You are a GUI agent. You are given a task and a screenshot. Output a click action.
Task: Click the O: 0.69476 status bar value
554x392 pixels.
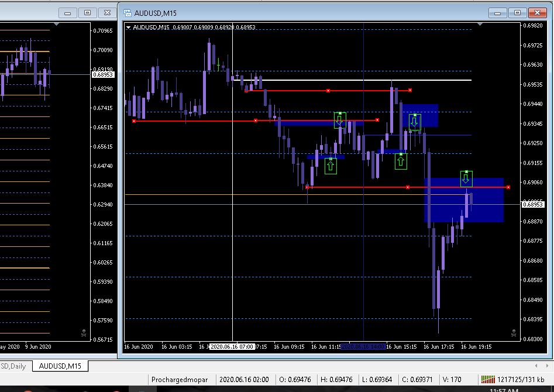pos(295,380)
